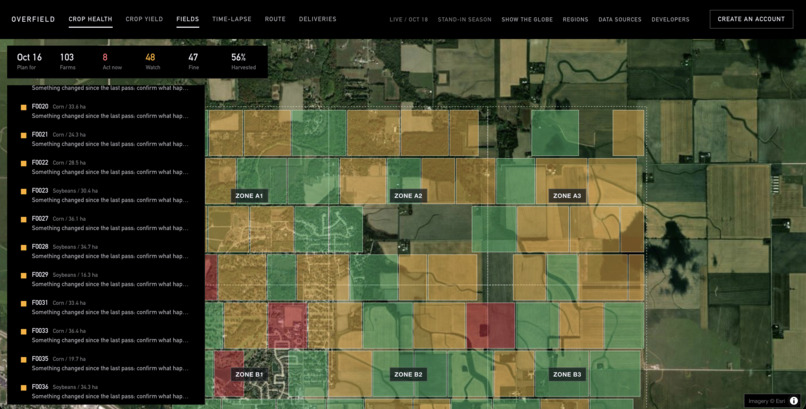Open the Time-Lapse view
The width and height of the screenshot is (806, 409).
click(x=232, y=19)
